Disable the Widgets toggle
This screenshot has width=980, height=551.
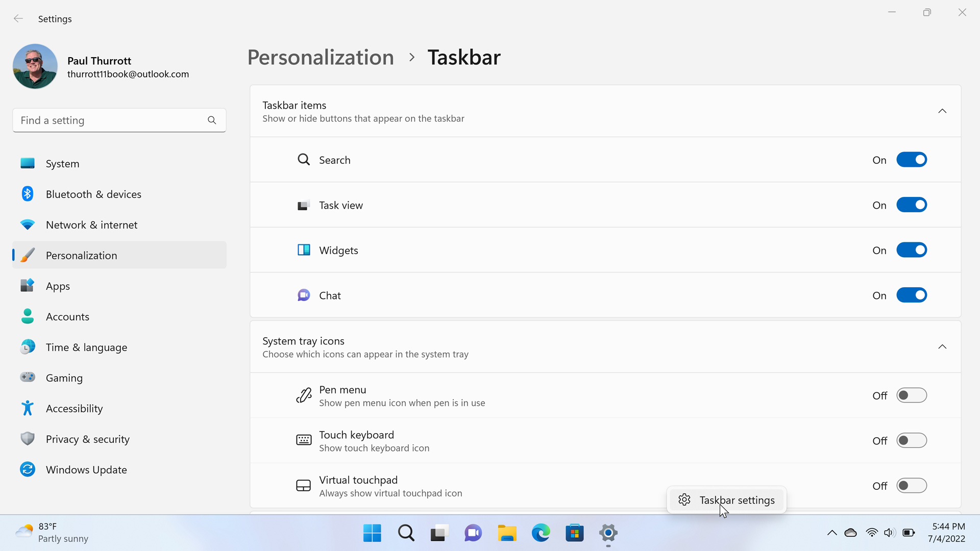[912, 250]
